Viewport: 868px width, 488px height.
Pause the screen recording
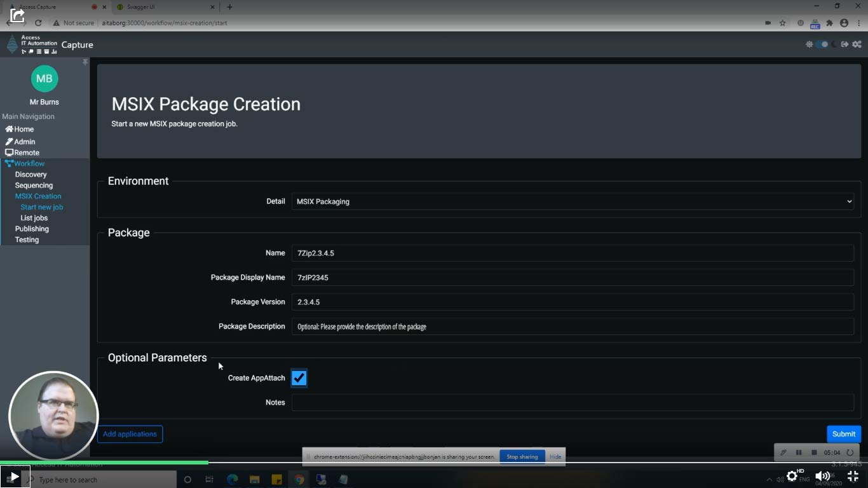(799, 452)
